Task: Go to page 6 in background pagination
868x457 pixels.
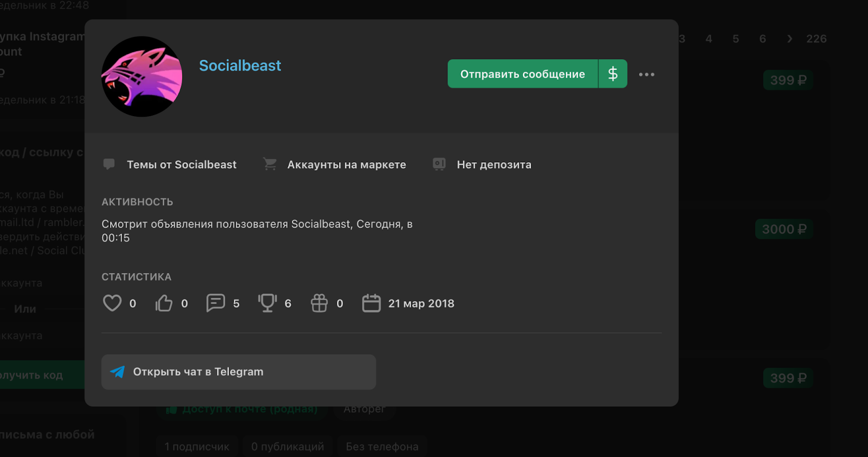Action: [x=763, y=39]
